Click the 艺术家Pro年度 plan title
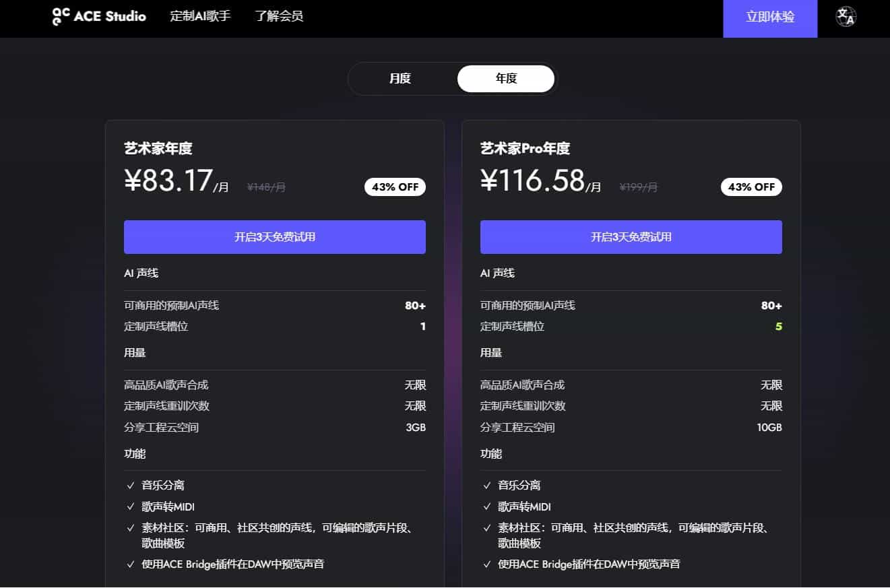This screenshot has width=890, height=588. [x=525, y=149]
